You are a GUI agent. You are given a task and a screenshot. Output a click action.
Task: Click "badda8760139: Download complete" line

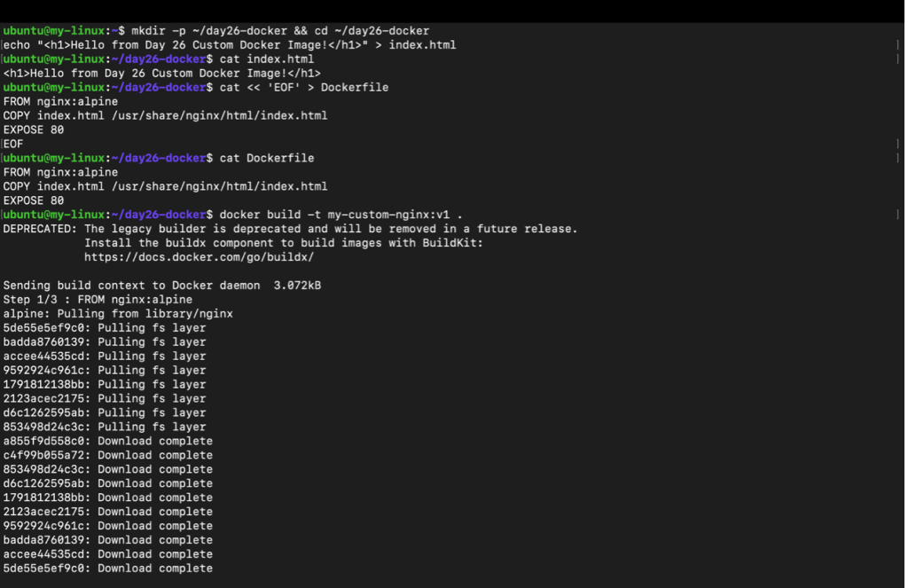pos(108,540)
